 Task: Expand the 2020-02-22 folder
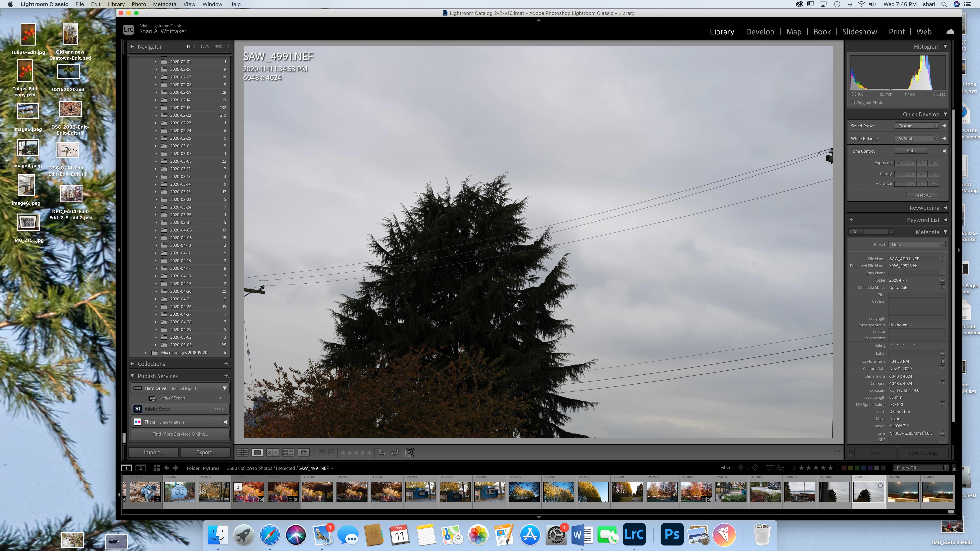click(155, 115)
